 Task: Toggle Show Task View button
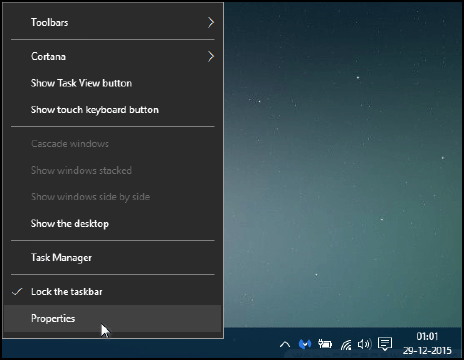(x=113, y=83)
